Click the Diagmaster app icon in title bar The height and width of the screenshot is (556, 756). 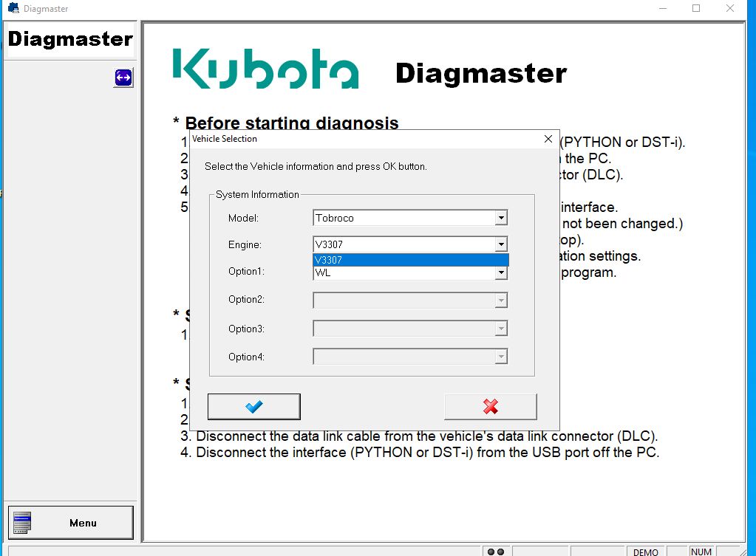[x=13, y=8]
